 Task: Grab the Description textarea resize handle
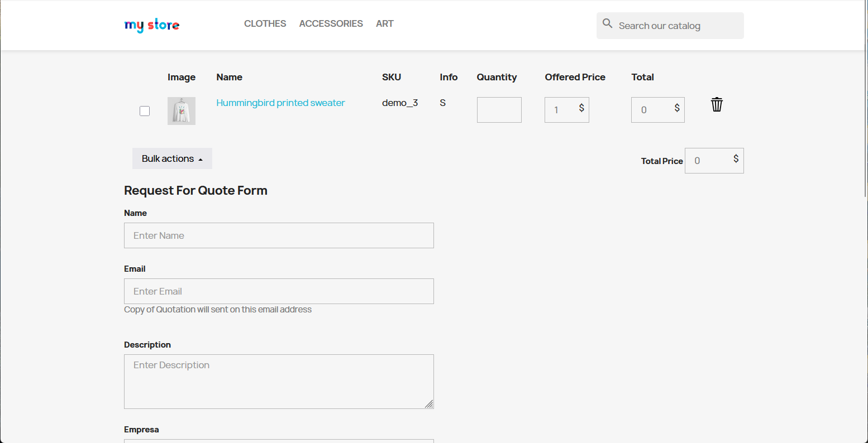click(429, 404)
